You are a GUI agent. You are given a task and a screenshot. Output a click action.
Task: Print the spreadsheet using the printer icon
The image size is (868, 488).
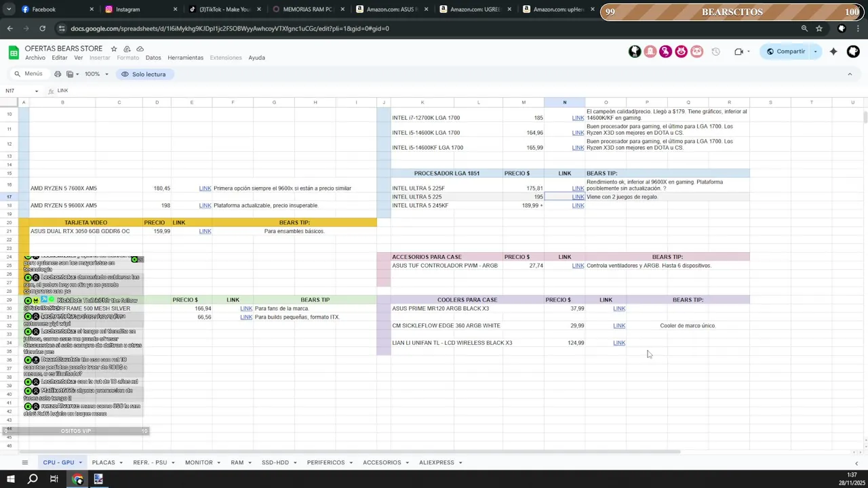(58, 74)
